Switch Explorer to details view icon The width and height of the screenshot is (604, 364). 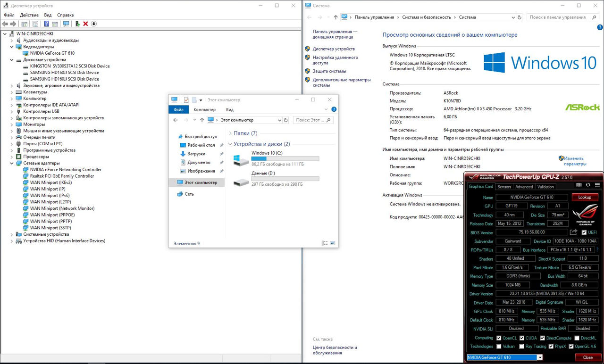(324, 243)
